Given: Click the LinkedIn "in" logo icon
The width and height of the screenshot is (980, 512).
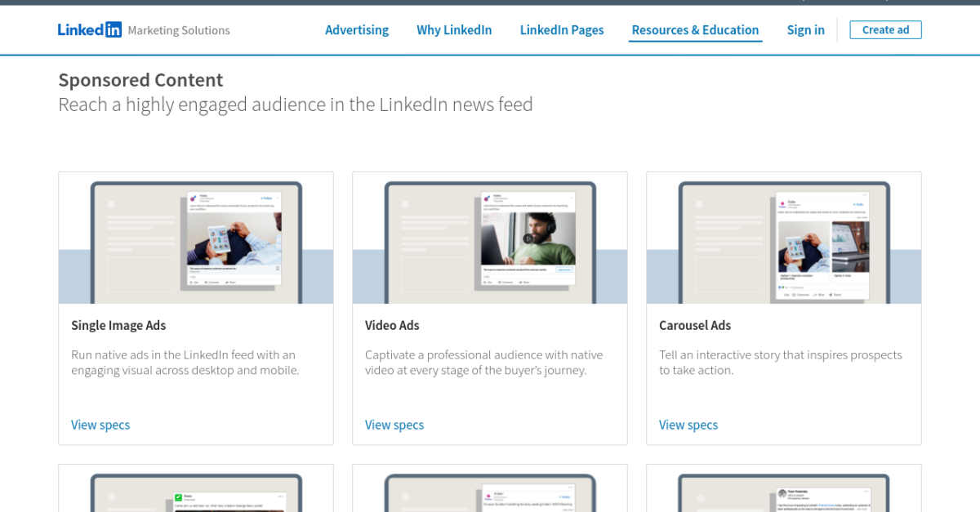Looking at the screenshot, I should (x=114, y=29).
